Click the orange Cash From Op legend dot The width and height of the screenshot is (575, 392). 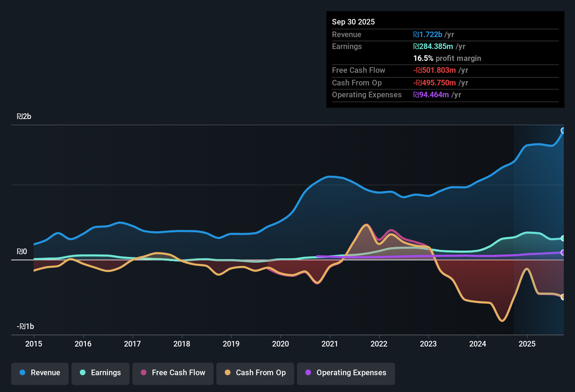click(x=228, y=373)
